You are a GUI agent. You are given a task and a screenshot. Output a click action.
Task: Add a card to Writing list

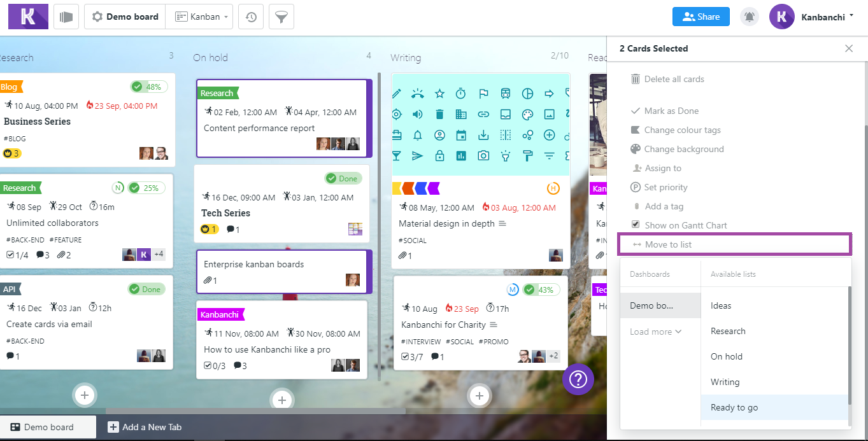tap(479, 396)
